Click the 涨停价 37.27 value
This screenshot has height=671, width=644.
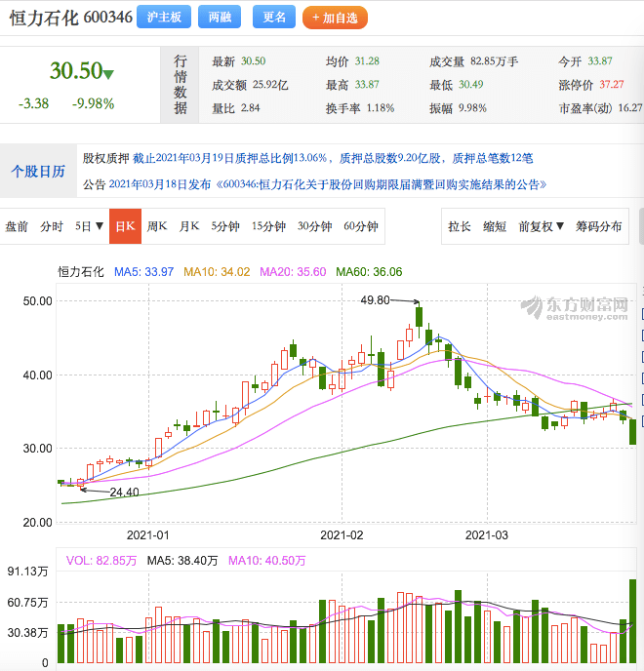(612, 84)
